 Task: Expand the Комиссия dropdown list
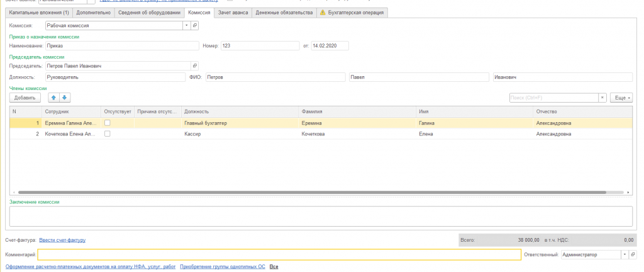(x=187, y=25)
